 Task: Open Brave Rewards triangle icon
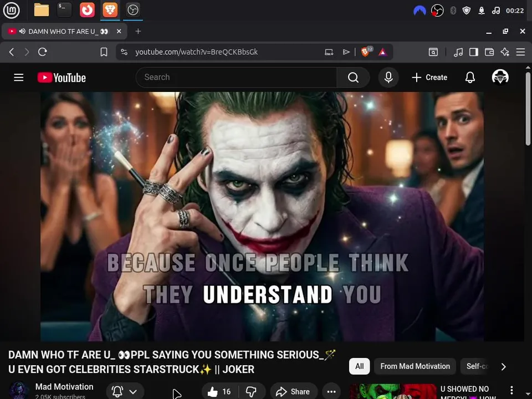383,52
